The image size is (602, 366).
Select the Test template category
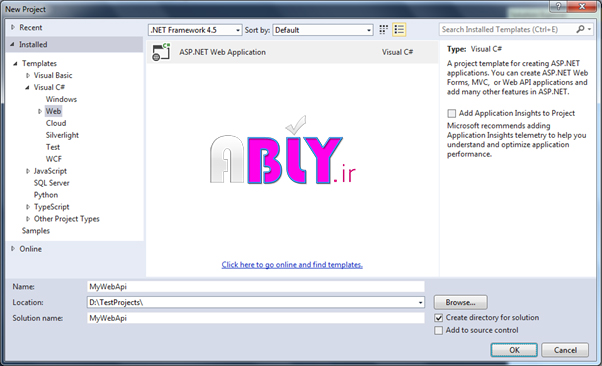(53, 147)
